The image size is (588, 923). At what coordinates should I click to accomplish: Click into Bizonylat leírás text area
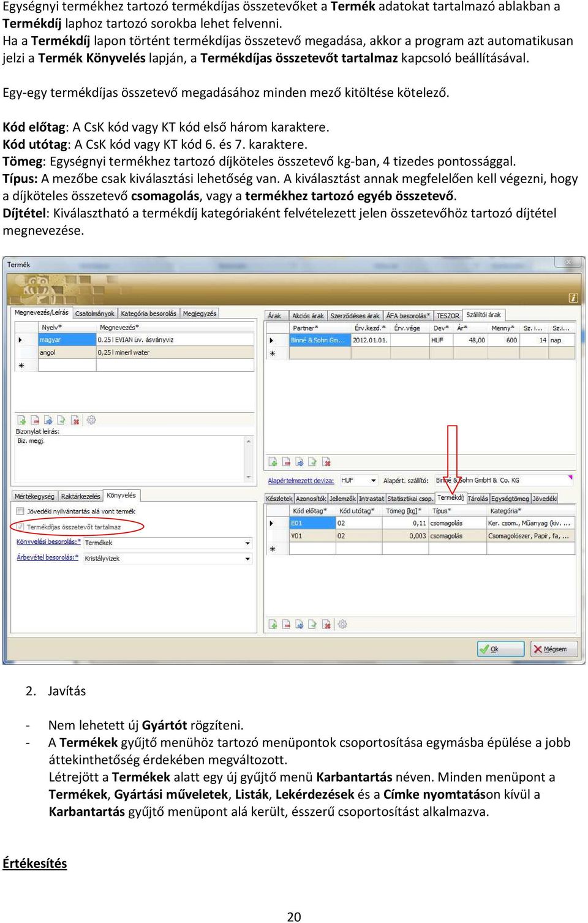coord(130,459)
